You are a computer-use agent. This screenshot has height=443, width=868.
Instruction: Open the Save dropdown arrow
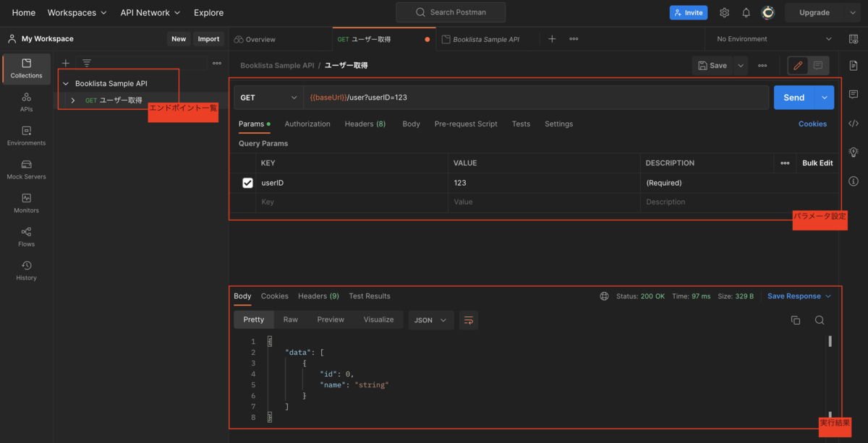coord(741,65)
